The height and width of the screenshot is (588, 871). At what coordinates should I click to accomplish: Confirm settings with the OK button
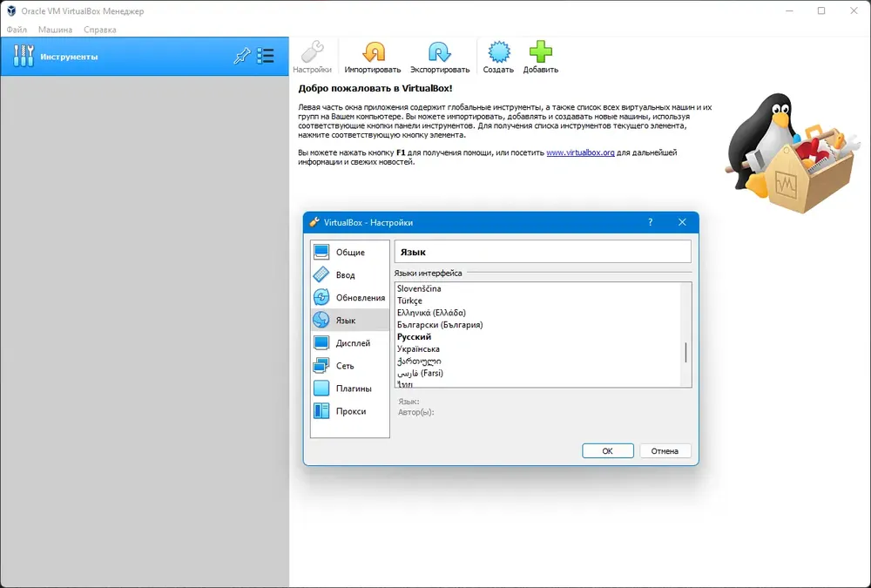click(x=608, y=450)
